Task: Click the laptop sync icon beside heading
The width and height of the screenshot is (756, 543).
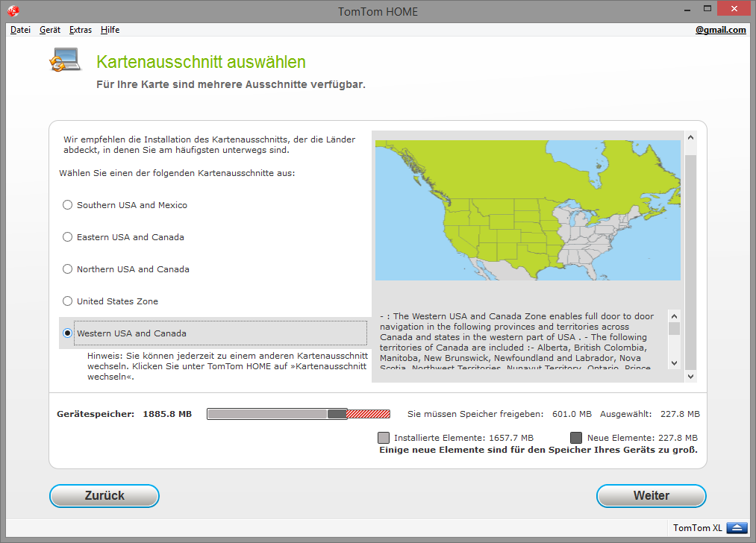Action: point(64,61)
